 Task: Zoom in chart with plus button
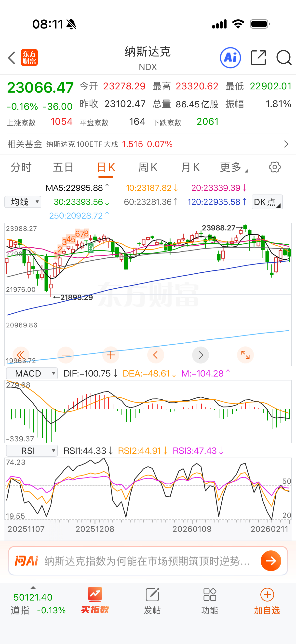111,355
